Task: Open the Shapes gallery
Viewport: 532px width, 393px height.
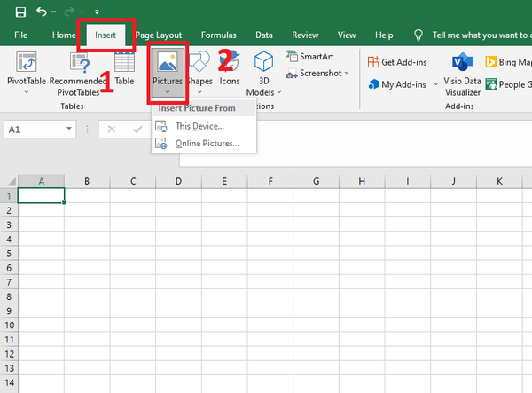Action: 199,68
